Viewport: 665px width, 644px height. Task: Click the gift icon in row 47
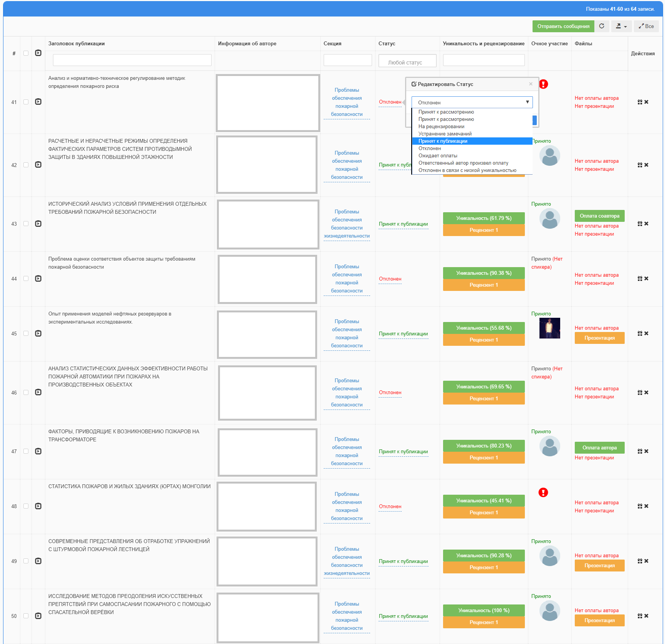(x=640, y=451)
